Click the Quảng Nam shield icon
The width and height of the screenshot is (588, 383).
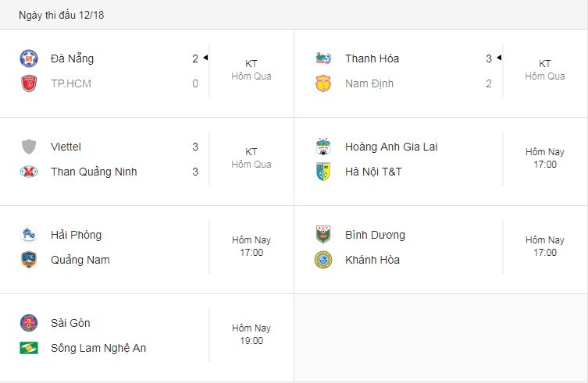click(x=29, y=260)
